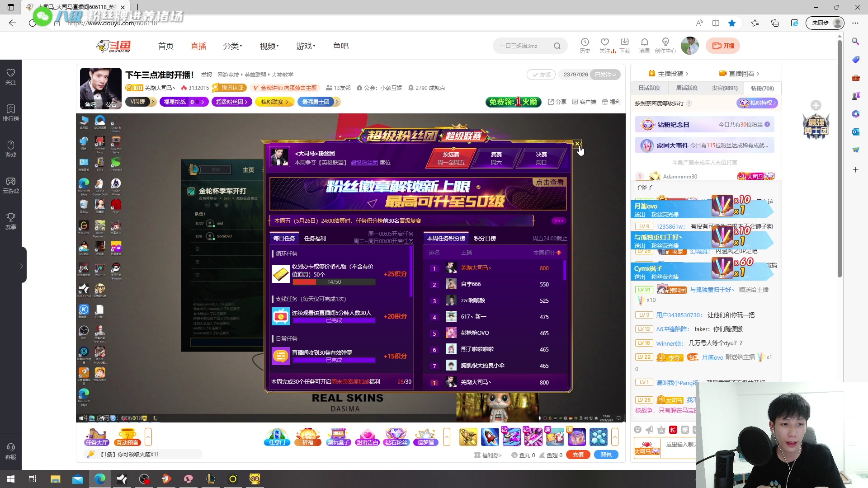Open 排行榜 in left sidebar
Viewport: 868px width, 488px height.
pos(11,113)
